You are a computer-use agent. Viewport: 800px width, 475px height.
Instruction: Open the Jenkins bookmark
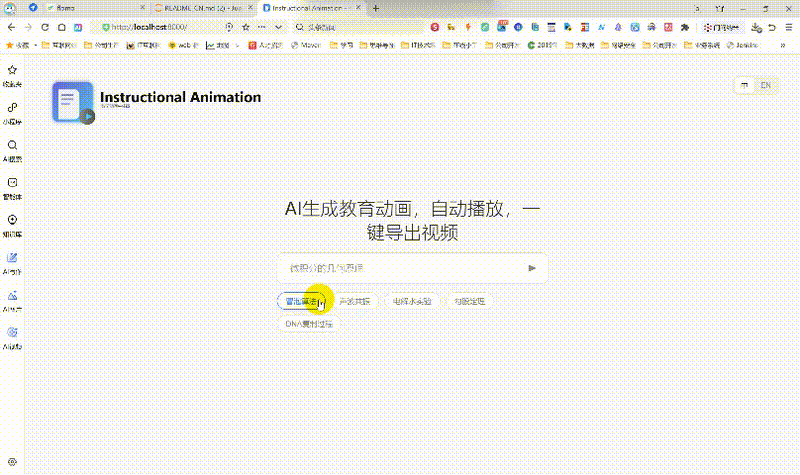[743, 45]
